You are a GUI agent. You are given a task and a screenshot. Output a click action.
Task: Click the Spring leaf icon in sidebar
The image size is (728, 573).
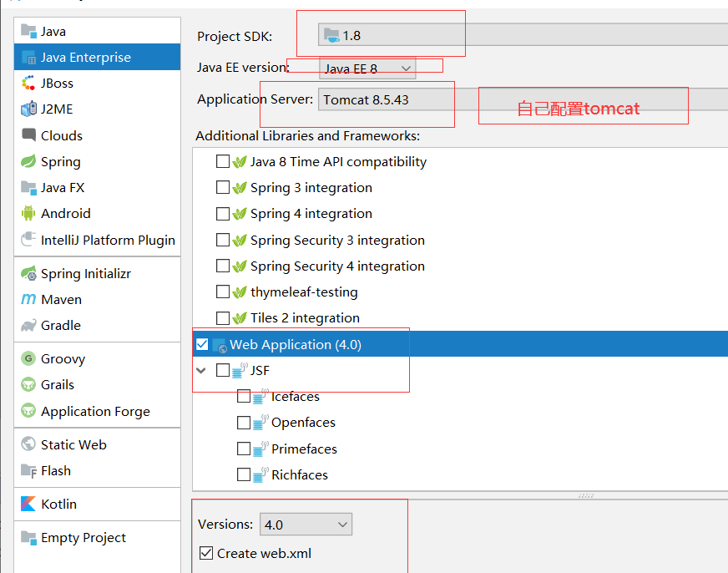pyautogui.click(x=28, y=161)
